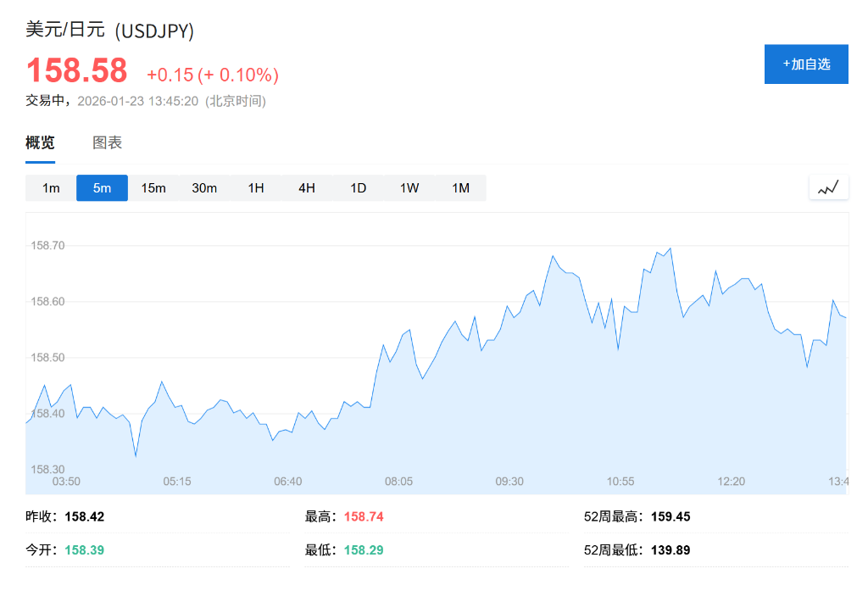Select the 5m timeframe
The width and height of the screenshot is (868, 591).
(102, 187)
